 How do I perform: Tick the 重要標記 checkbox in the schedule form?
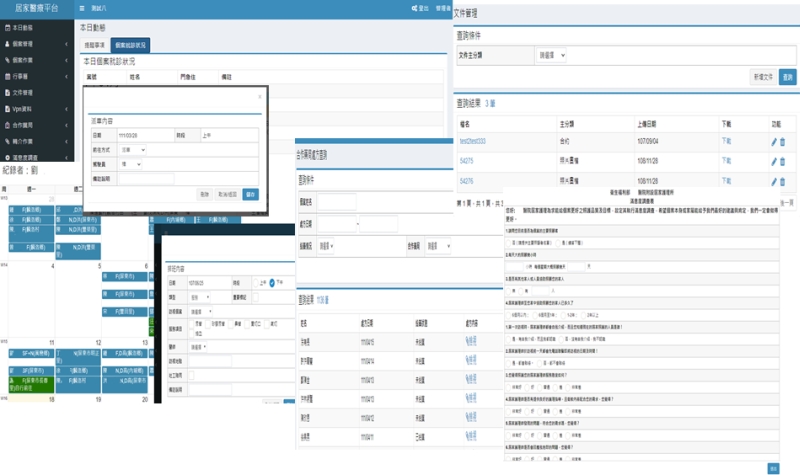(256, 297)
